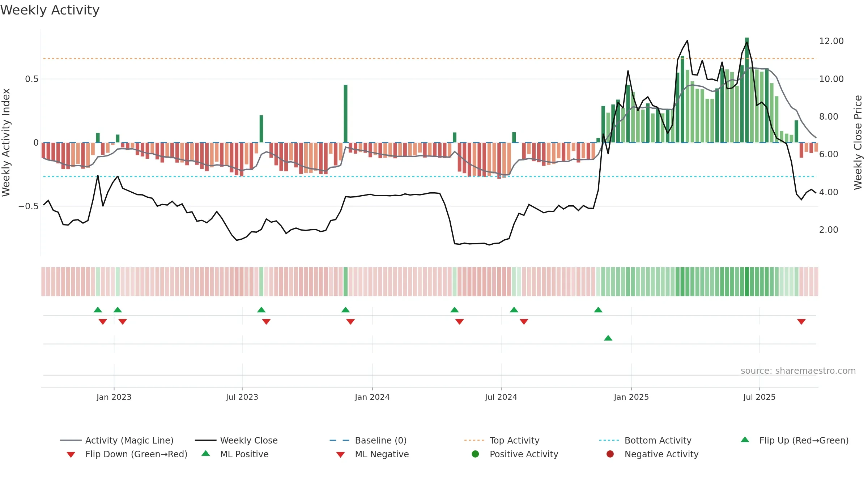
Task: Click the Jul 2025 x-axis label
Action: (x=759, y=397)
